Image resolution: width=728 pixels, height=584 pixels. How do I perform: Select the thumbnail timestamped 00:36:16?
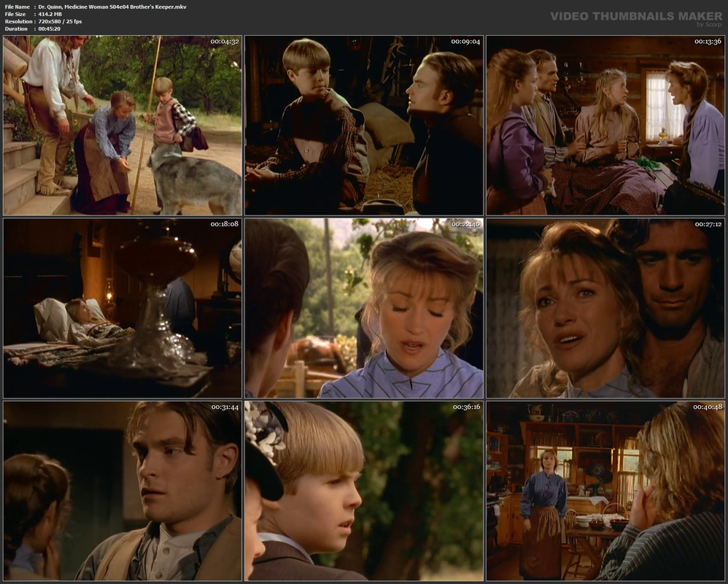(364, 491)
